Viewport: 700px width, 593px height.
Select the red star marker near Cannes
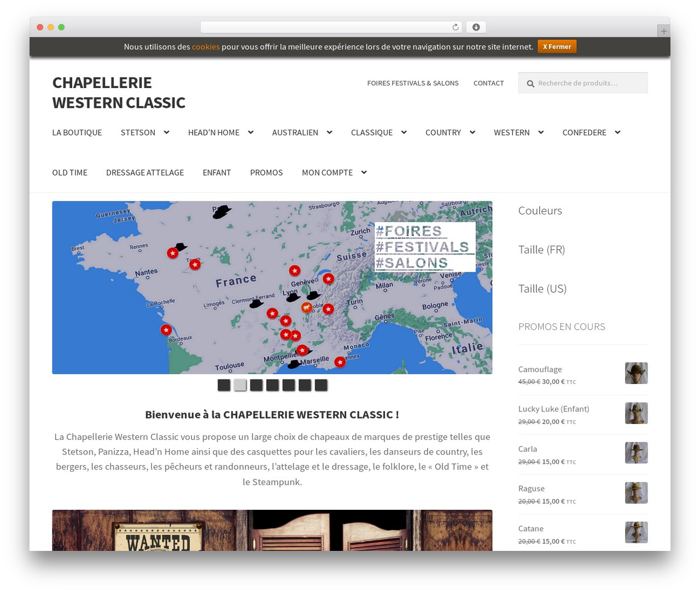tap(340, 362)
